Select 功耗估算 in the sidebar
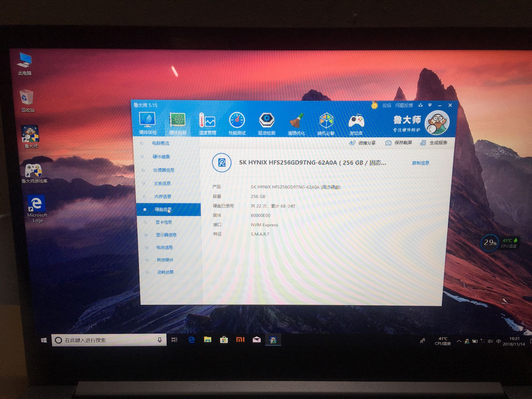Viewport: 532px width, 399px height. tap(165, 272)
